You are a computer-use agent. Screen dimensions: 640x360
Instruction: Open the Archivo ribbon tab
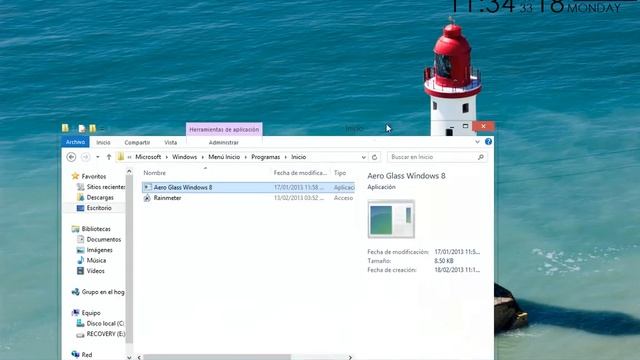76,142
